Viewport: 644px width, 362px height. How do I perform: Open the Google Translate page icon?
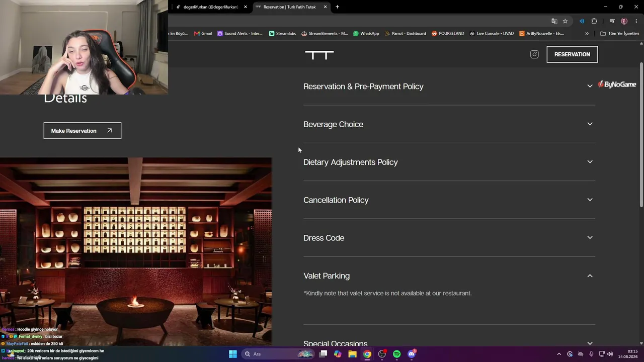click(x=554, y=21)
